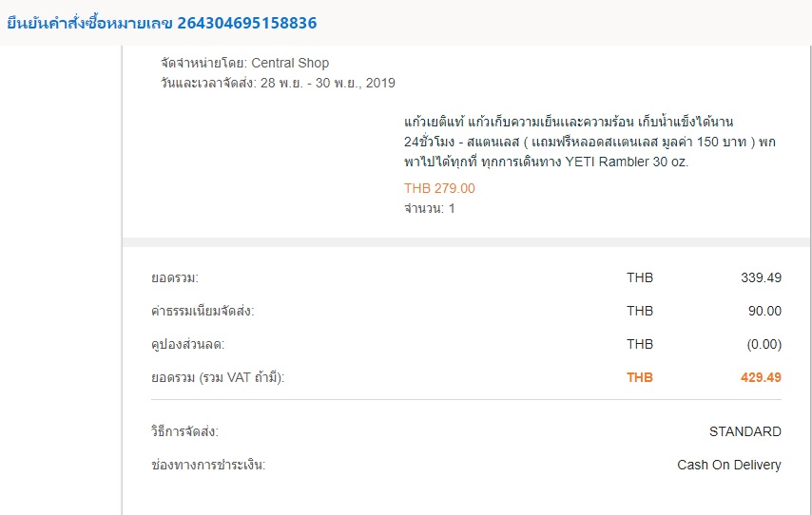Click the THB label in the shipping fee row
The height and width of the screenshot is (515, 812).
pyautogui.click(x=640, y=311)
